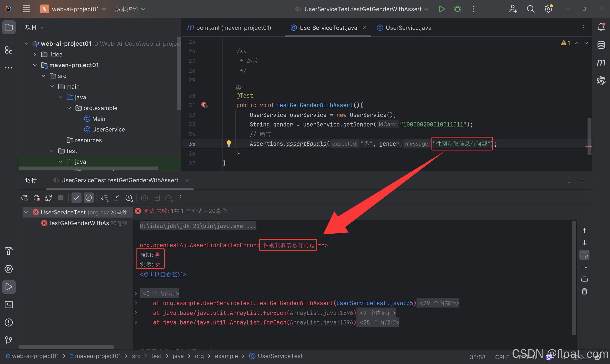This screenshot has height=364, width=610.
Task: Open the Database tool window
Action: tap(601, 45)
